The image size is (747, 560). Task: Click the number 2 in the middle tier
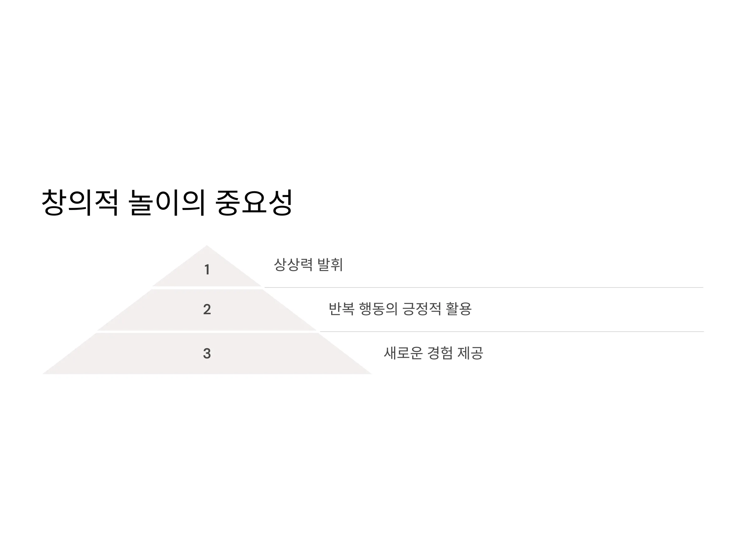[x=207, y=310]
